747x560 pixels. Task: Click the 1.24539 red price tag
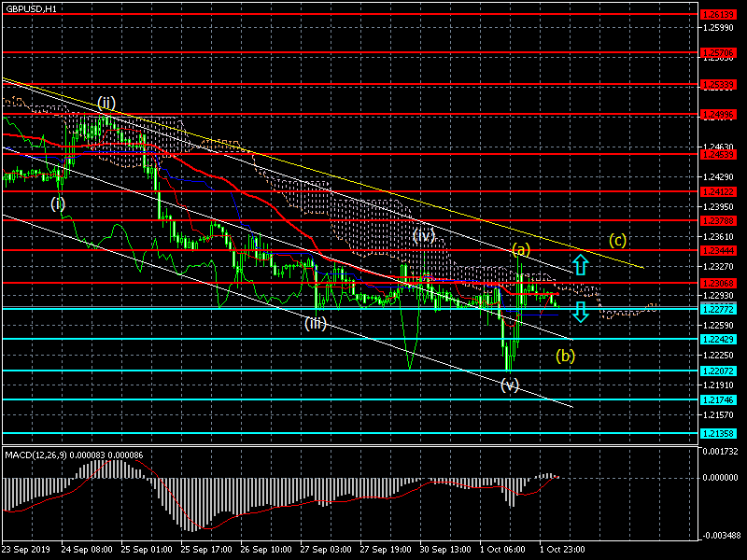click(x=718, y=155)
